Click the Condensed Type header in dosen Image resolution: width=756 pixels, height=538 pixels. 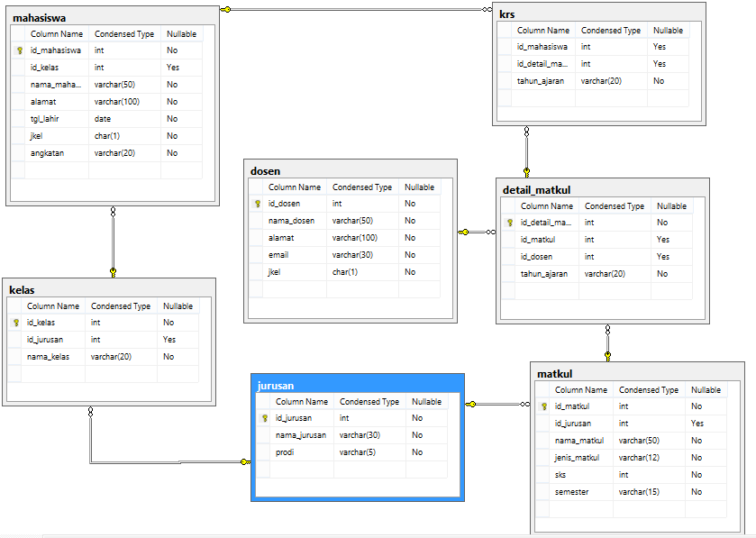pyautogui.click(x=362, y=187)
